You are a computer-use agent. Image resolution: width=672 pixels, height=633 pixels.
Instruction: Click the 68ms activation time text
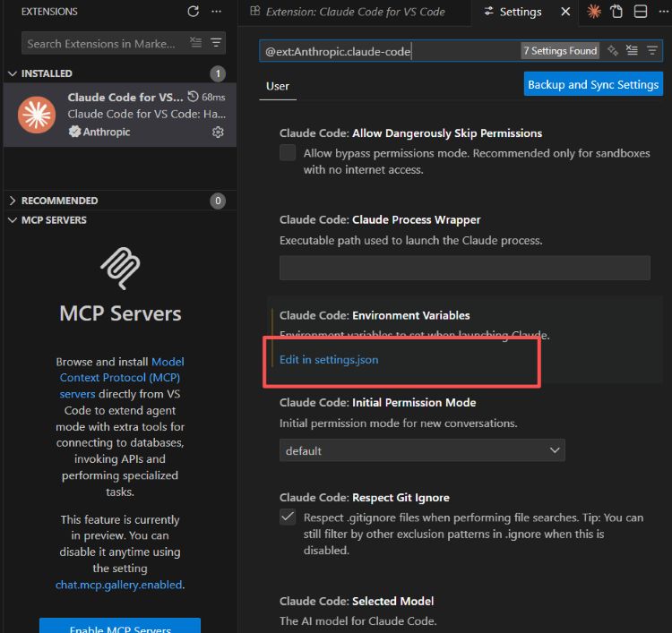coord(213,97)
